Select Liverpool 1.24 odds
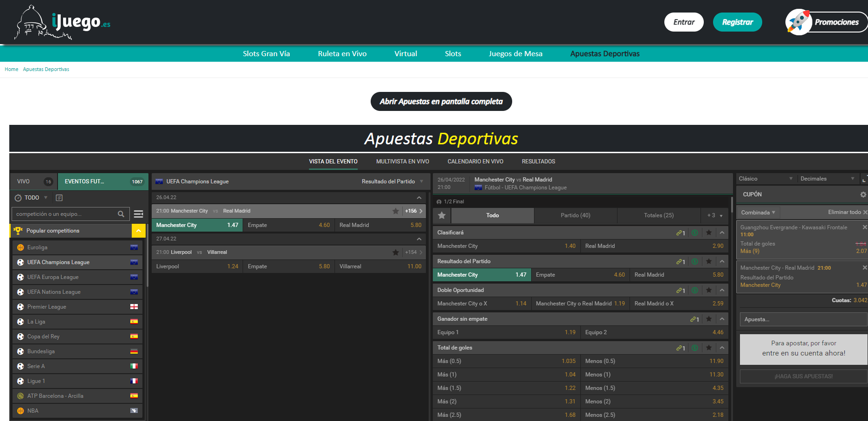868x421 pixels. (197, 266)
